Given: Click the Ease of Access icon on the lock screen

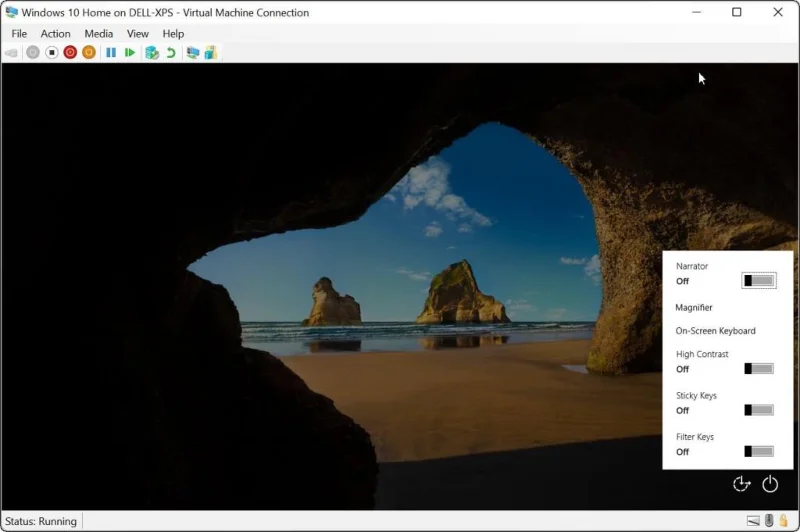Looking at the screenshot, I should point(741,484).
